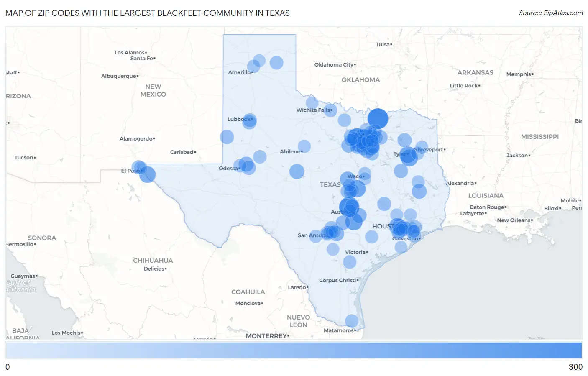This screenshot has height=376, width=588.
Task: Click the Los Alamos label
Action: [x=130, y=53]
